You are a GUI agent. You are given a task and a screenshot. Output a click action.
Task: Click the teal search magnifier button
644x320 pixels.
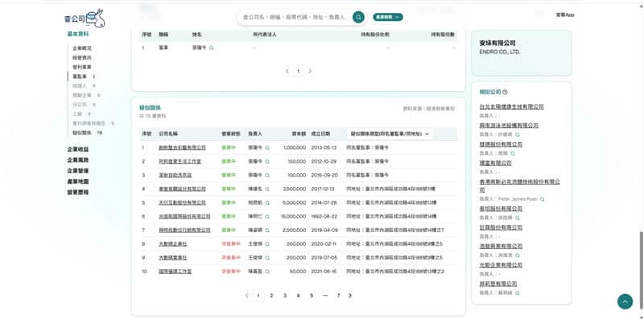358,17
